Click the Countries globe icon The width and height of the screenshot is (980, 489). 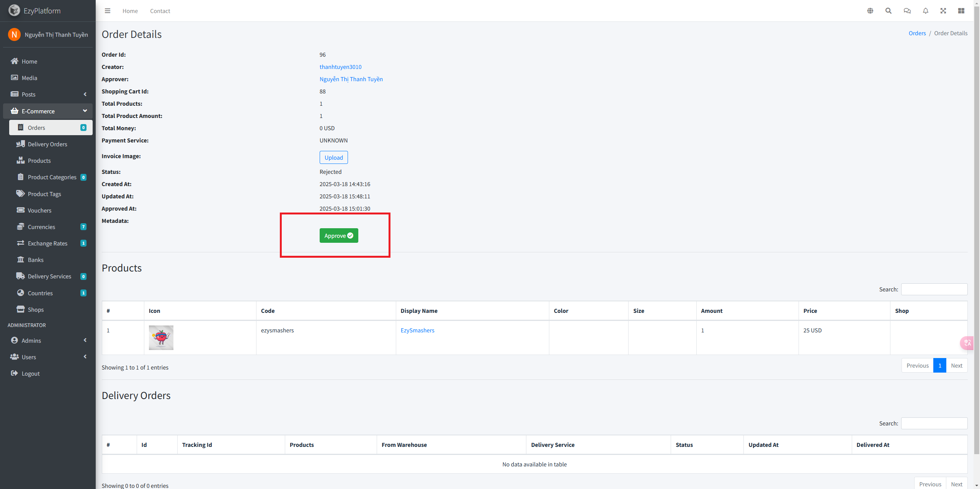click(21, 293)
